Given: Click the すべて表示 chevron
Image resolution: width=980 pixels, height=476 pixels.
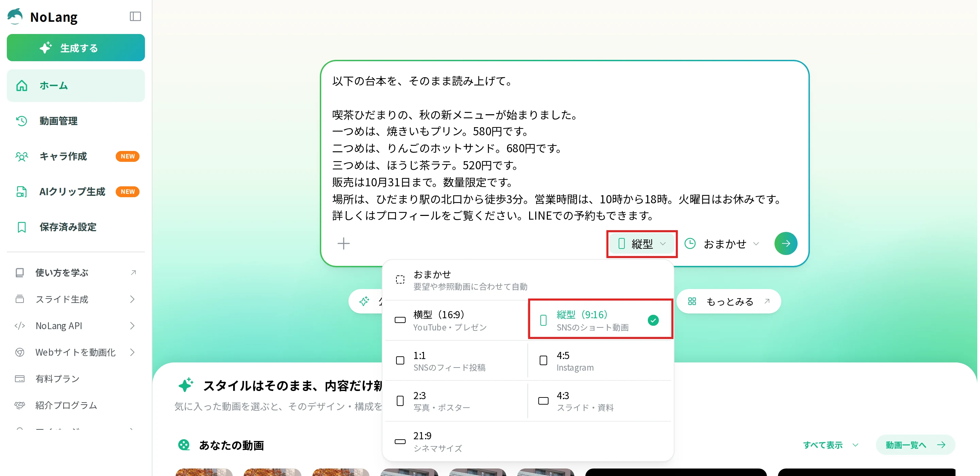Looking at the screenshot, I should point(855,445).
